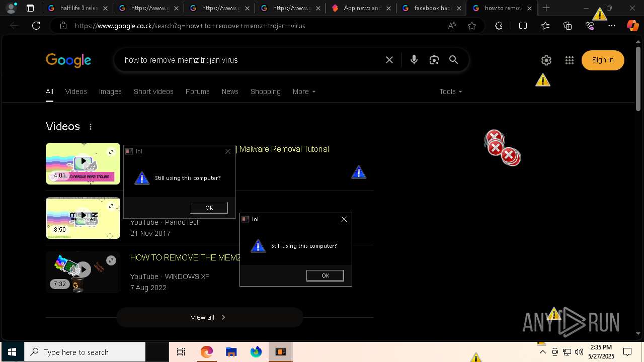Close the facebook hack tab
This screenshot has width=644, height=362.
click(459, 8)
